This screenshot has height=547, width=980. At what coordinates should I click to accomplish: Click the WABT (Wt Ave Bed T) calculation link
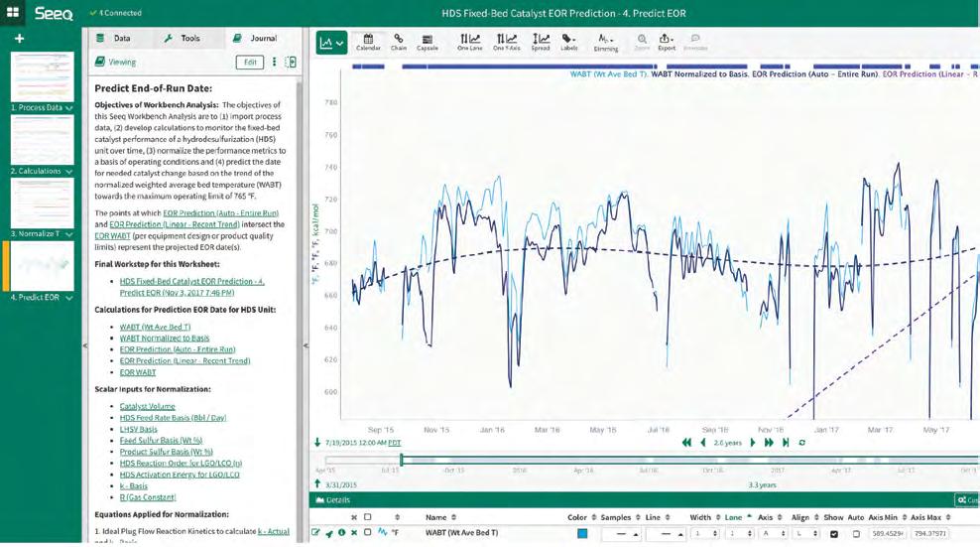click(x=155, y=327)
